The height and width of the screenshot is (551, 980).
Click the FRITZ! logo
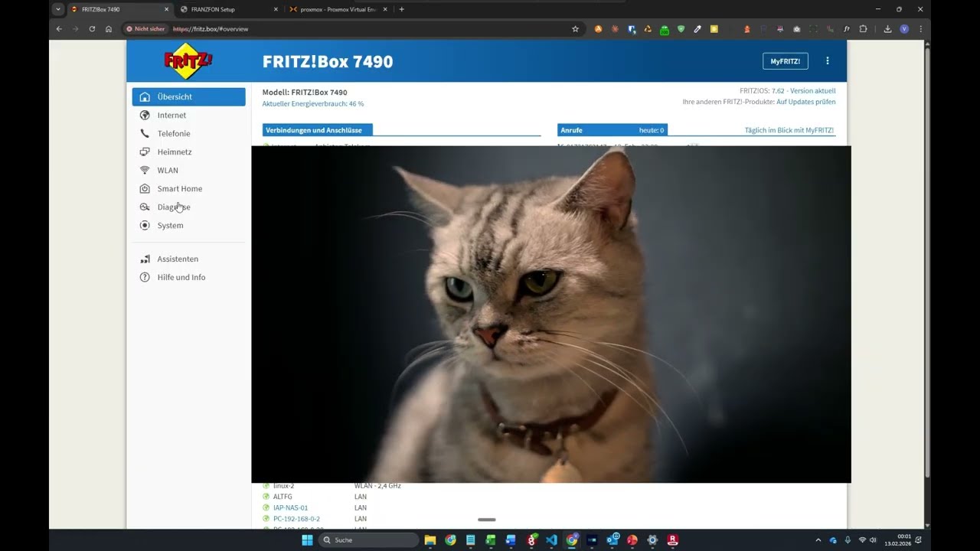coord(188,61)
